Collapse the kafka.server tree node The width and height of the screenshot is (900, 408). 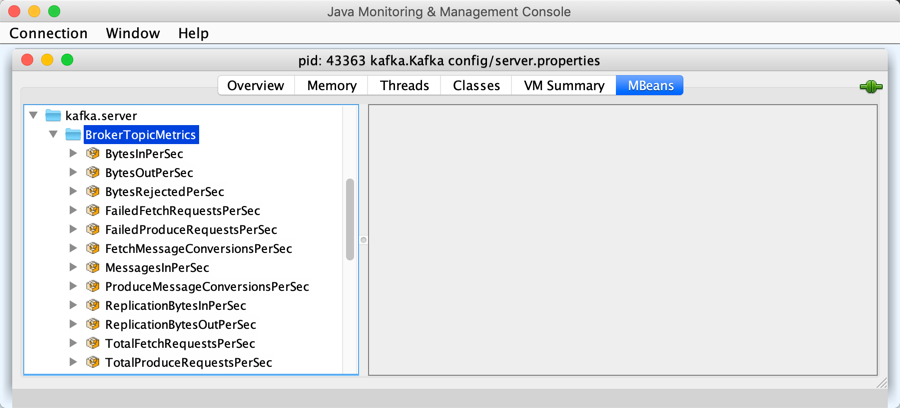pyautogui.click(x=34, y=116)
